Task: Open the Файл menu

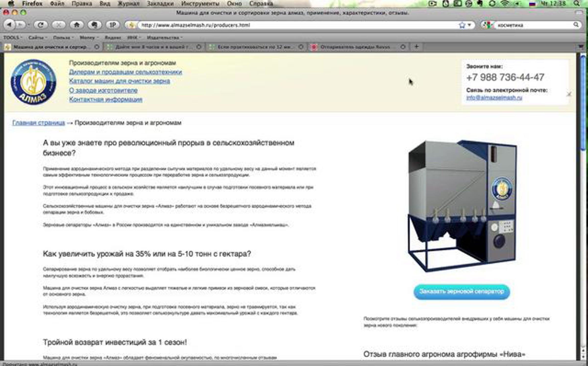Action: point(57,3)
